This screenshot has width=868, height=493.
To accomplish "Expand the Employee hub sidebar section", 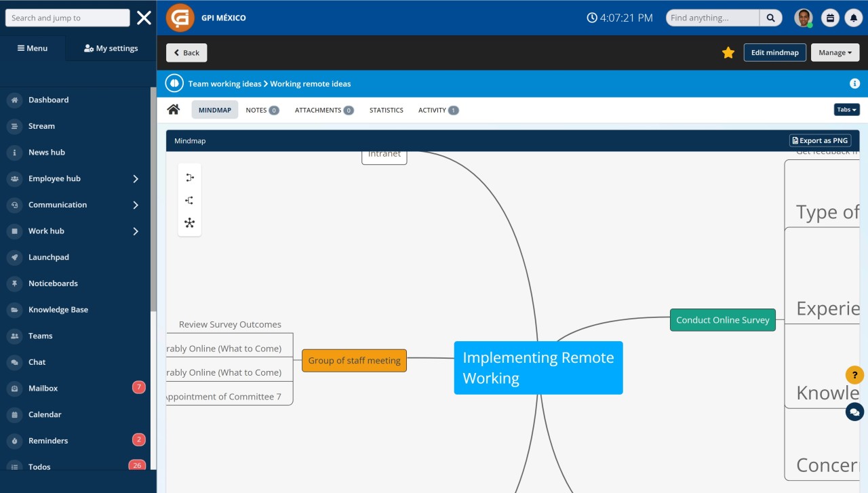I will click(x=54, y=178).
